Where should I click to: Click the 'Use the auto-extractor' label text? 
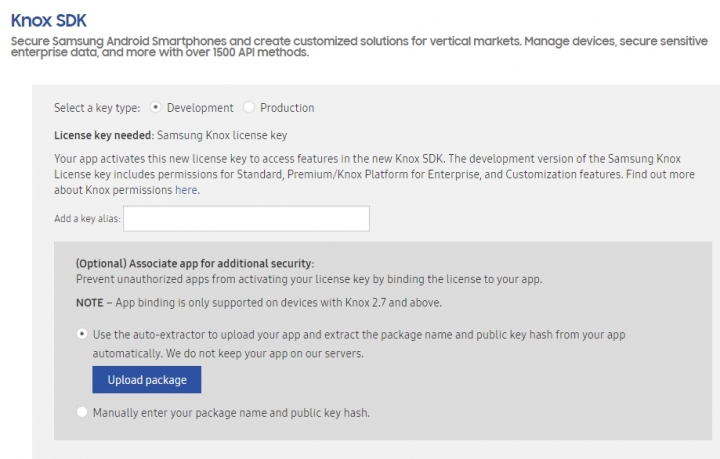pyautogui.click(x=359, y=344)
